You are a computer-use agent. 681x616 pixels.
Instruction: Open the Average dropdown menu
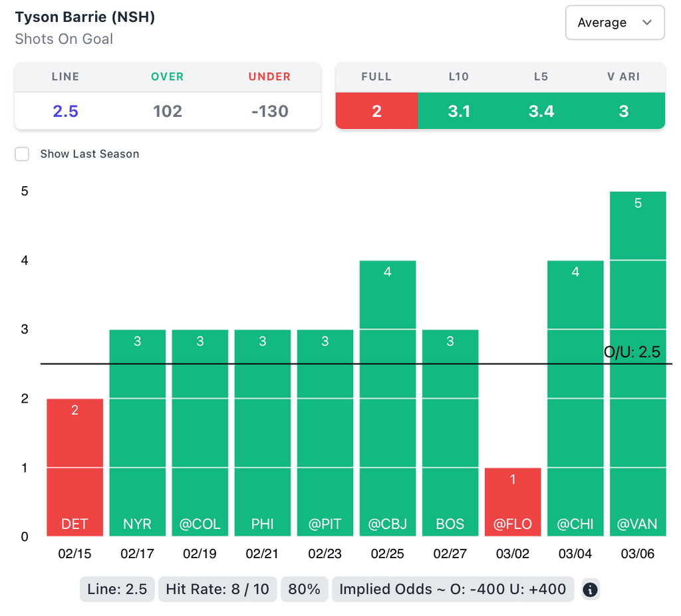tap(614, 23)
